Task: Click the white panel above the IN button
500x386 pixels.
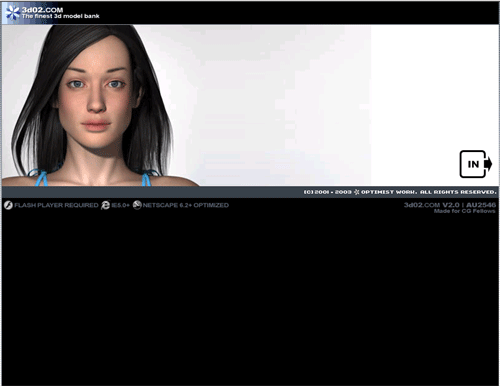Action: coord(435,87)
